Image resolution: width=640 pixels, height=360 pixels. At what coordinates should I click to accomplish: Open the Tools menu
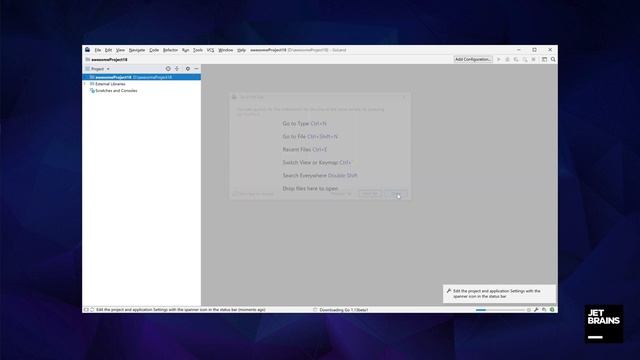click(198, 50)
